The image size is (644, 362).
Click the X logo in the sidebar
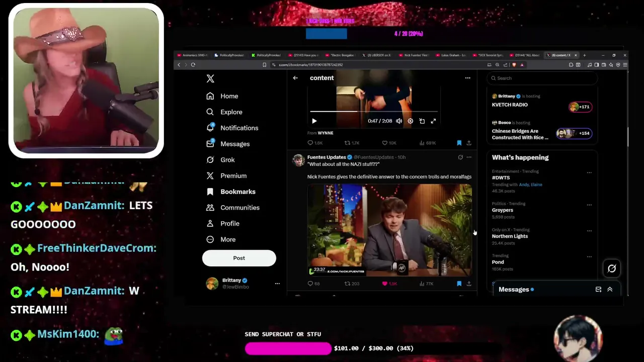point(210,78)
